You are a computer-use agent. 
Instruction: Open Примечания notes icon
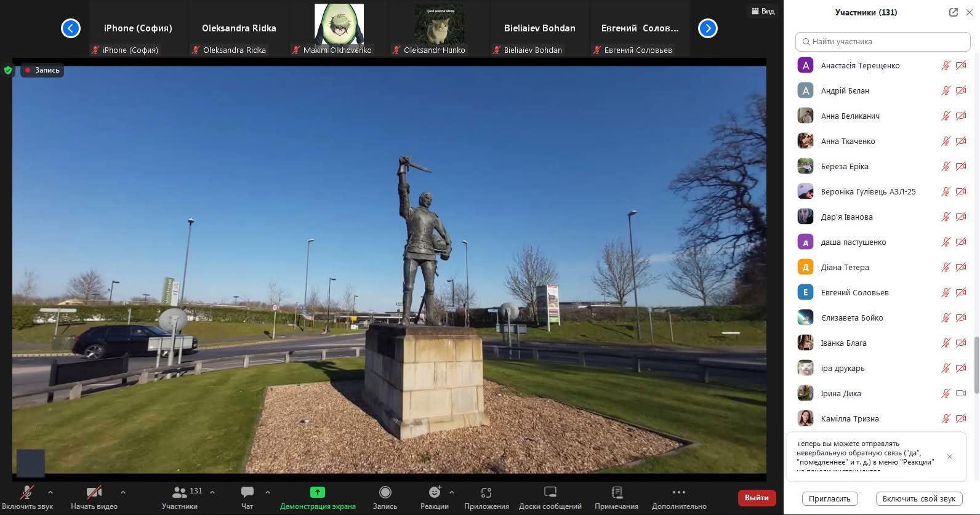616,492
